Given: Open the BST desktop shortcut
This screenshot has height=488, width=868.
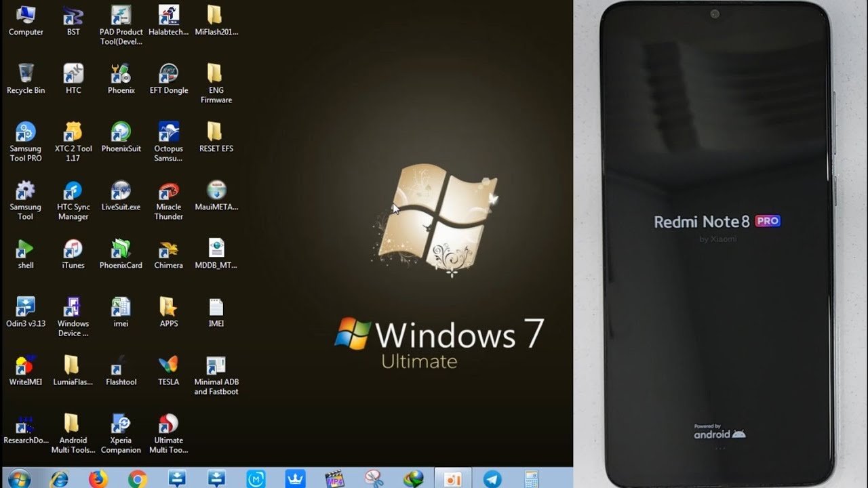Looking at the screenshot, I should coord(73,20).
